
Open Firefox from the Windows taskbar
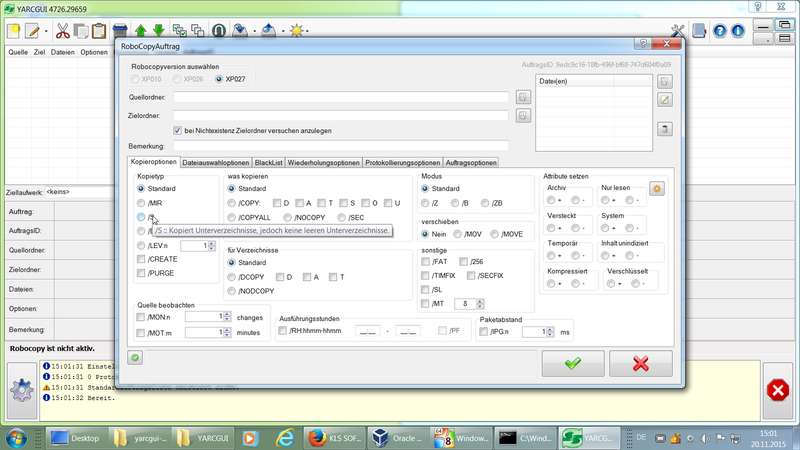coord(317,438)
